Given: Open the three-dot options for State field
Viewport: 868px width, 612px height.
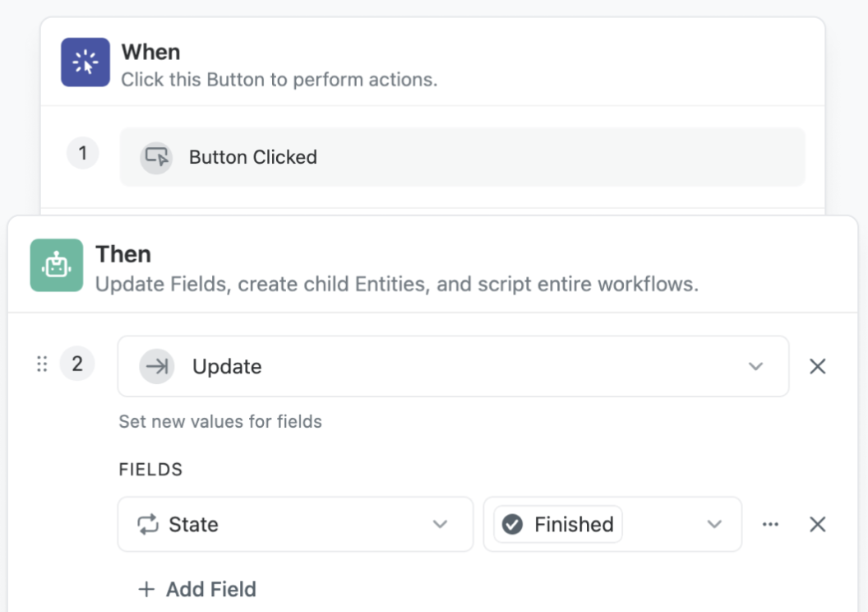Looking at the screenshot, I should 770,524.
